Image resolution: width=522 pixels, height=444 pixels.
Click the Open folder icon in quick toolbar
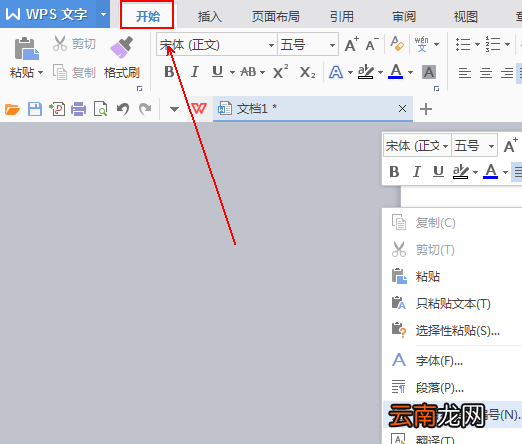[12, 109]
